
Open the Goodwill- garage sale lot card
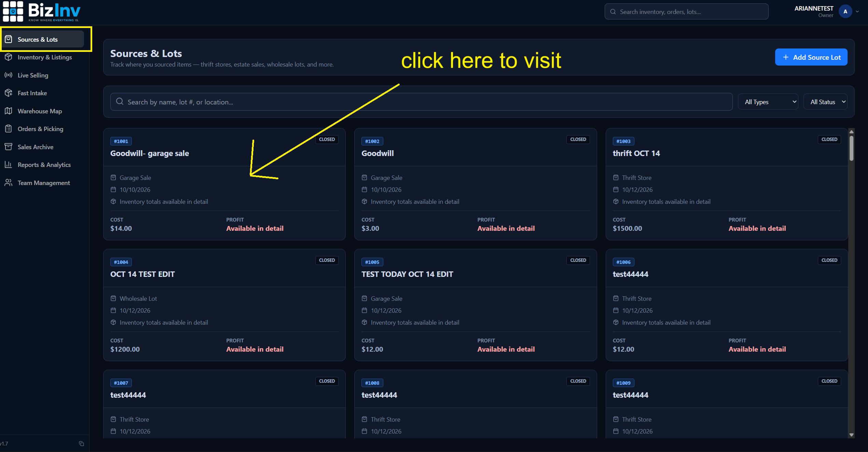click(x=224, y=184)
